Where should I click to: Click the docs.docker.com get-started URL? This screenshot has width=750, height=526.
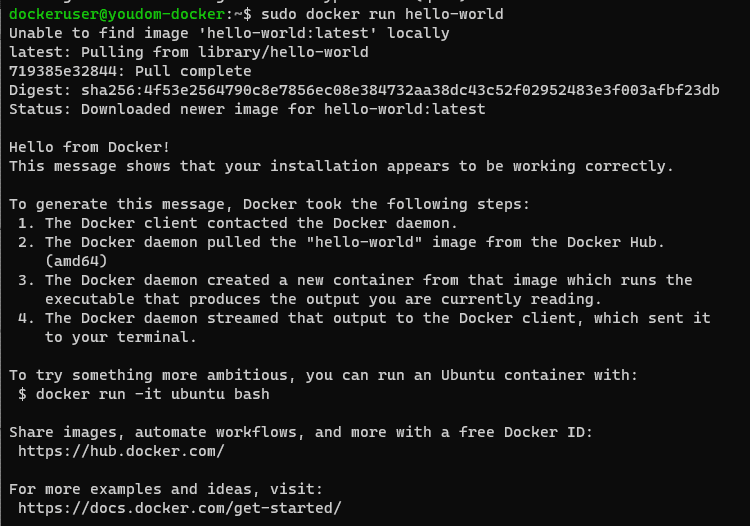[x=180, y=508]
